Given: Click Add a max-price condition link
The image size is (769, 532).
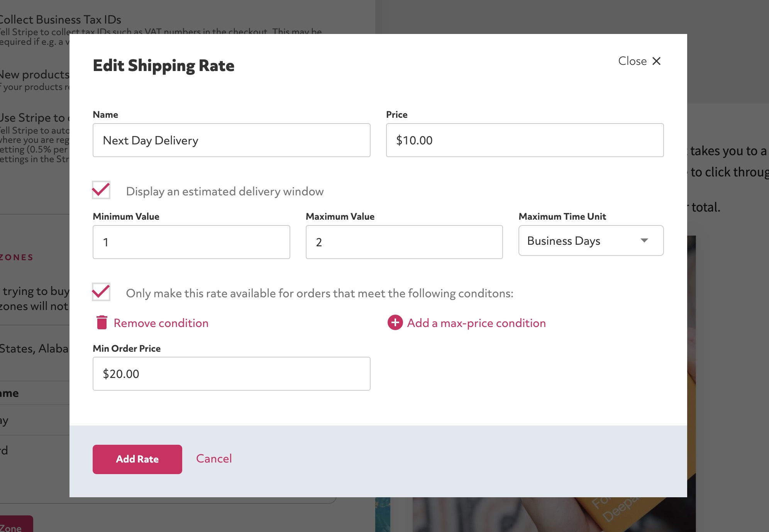Looking at the screenshot, I should click(x=476, y=323).
